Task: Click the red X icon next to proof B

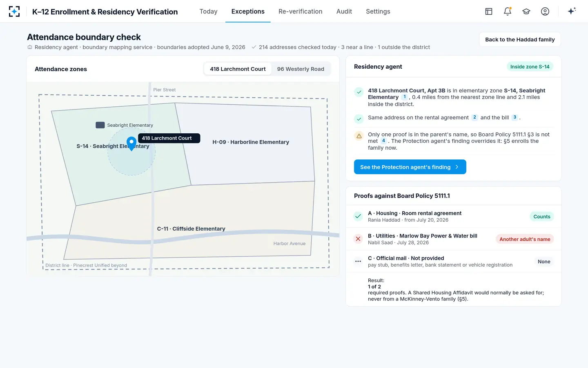Action: (358, 239)
